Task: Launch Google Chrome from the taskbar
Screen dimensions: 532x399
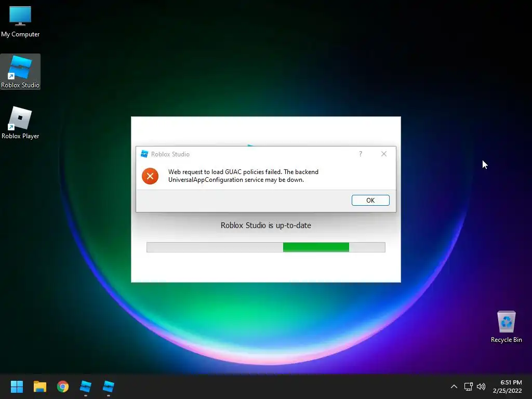Action: click(63, 387)
